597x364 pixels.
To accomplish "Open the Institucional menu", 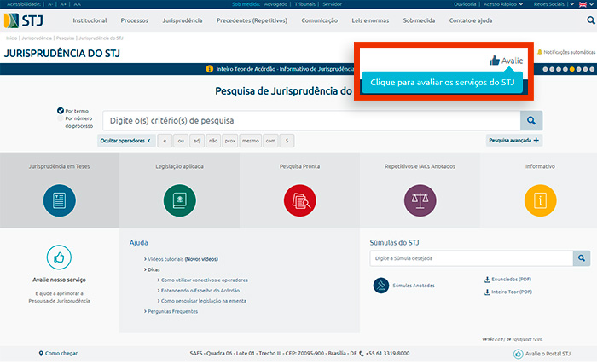I will tap(90, 20).
